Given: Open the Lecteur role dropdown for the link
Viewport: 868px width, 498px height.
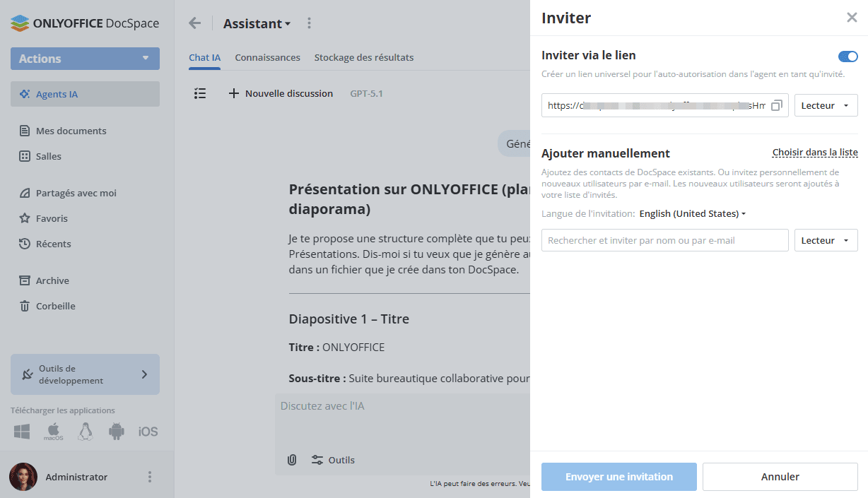Looking at the screenshot, I should 826,105.
